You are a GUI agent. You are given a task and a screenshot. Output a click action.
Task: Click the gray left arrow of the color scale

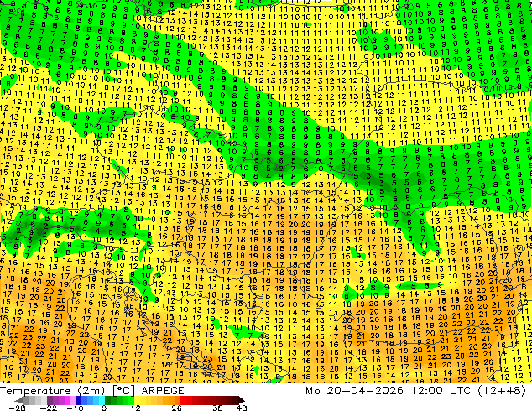[x=18, y=400]
